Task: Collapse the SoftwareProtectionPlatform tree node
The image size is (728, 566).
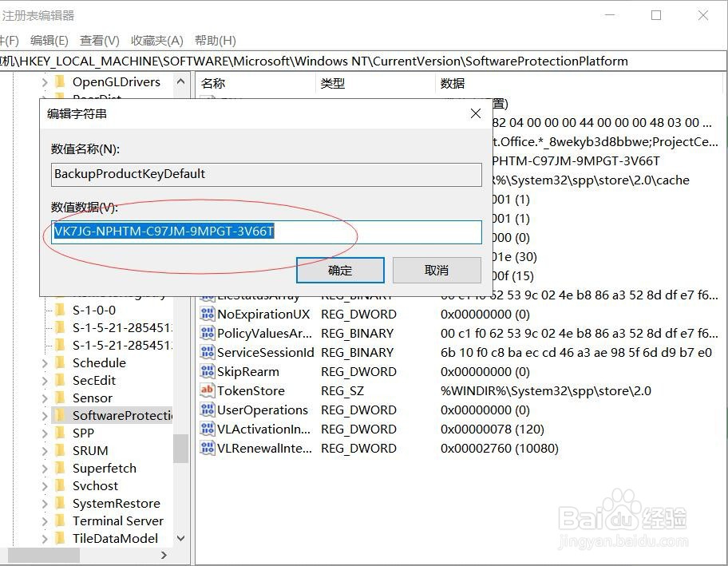Action: click(45, 415)
